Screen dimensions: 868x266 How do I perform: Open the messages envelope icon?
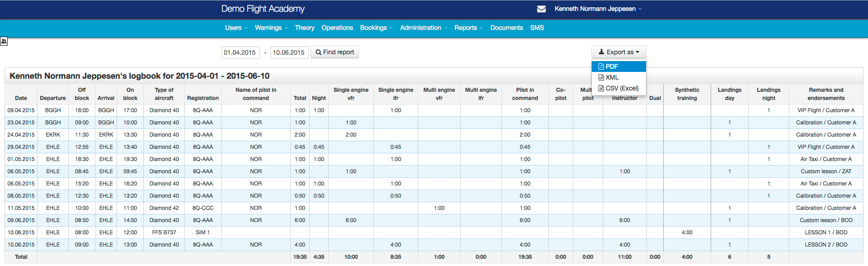click(541, 9)
